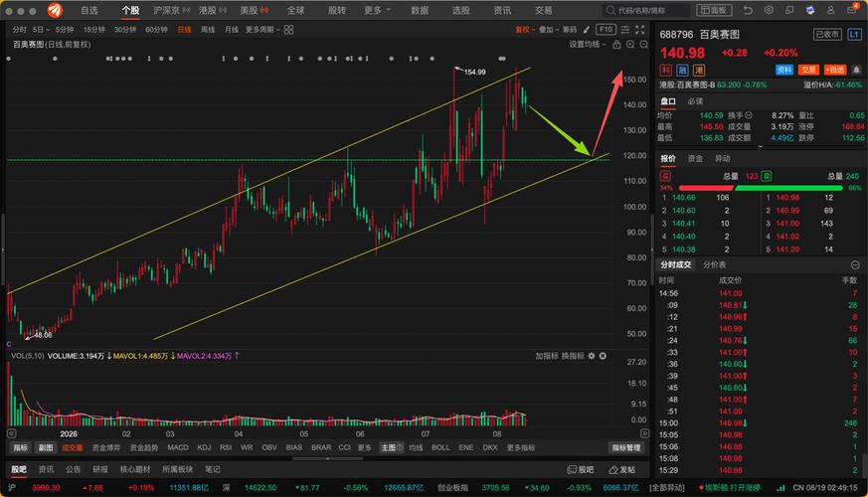
Task: Click the price alert bell icon
Action: [x=856, y=70]
